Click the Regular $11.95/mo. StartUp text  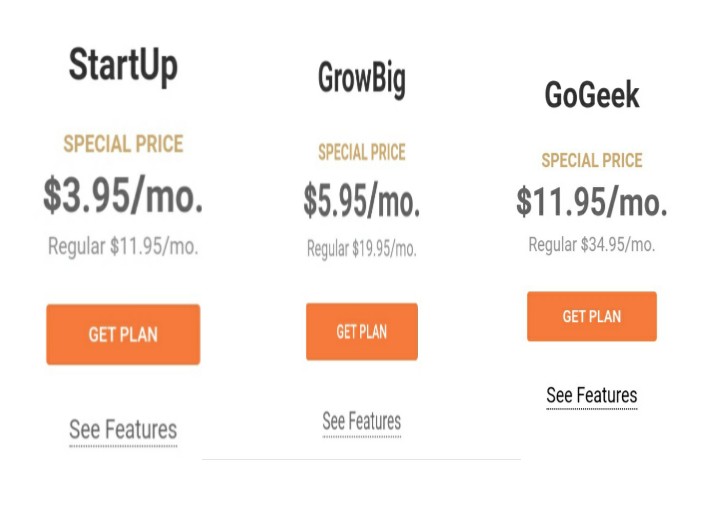tap(123, 247)
